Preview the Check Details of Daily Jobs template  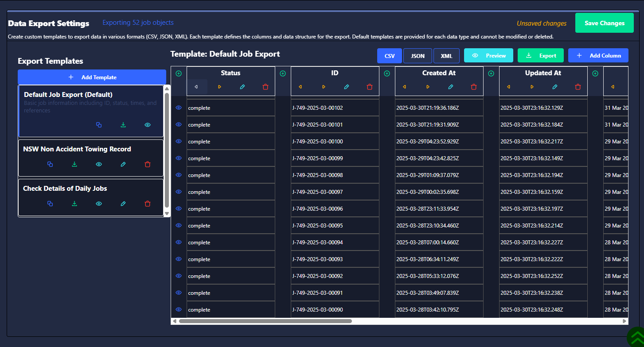click(x=99, y=204)
